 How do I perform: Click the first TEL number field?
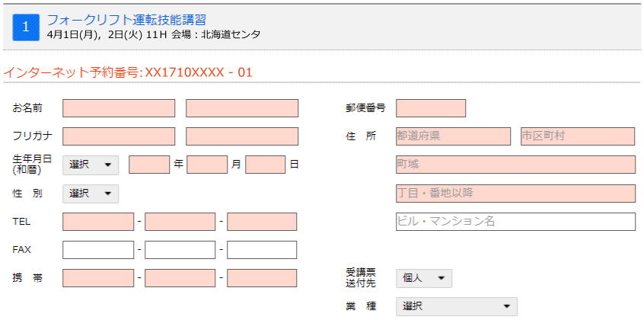coord(98,222)
